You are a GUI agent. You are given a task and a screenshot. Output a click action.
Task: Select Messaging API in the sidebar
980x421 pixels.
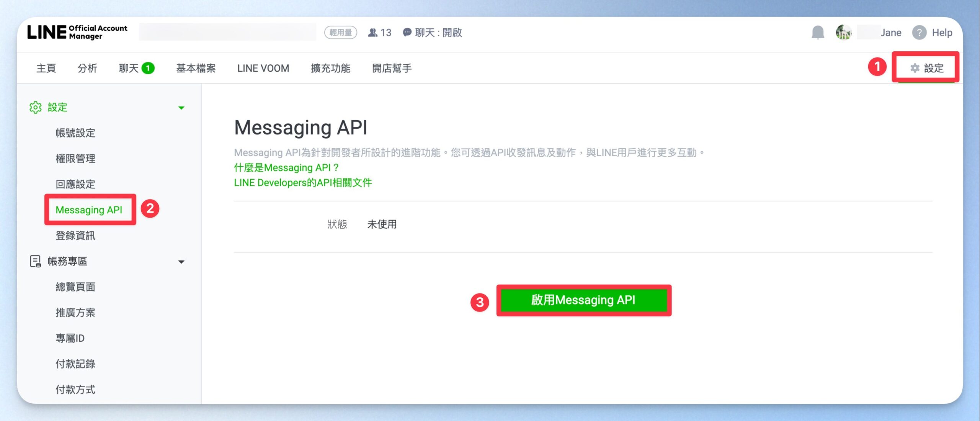[89, 210]
